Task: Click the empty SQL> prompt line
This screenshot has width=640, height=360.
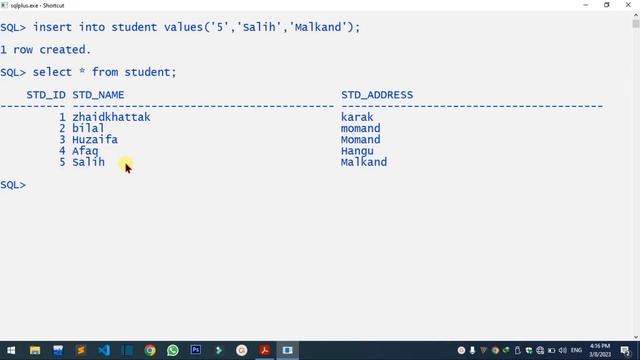Action: pos(13,185)
